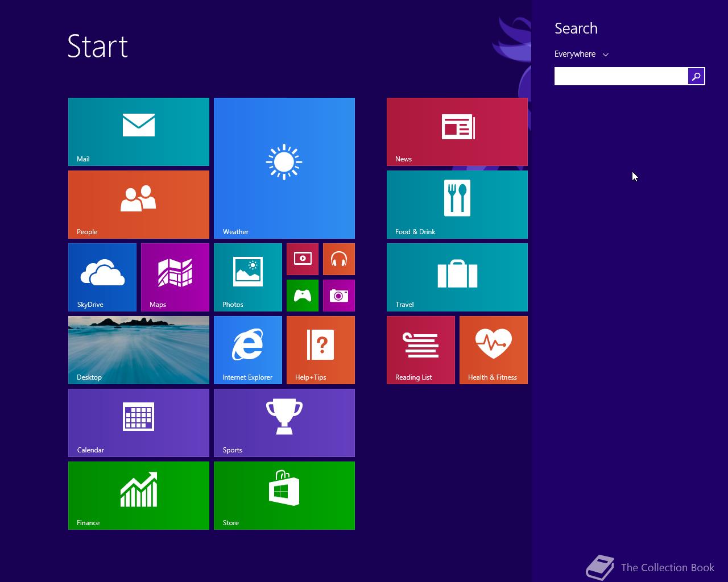Image resolution: width=728 pixels, height=582 pixels.
Task: Launch the SkyDrive tile
Action: 102,277
